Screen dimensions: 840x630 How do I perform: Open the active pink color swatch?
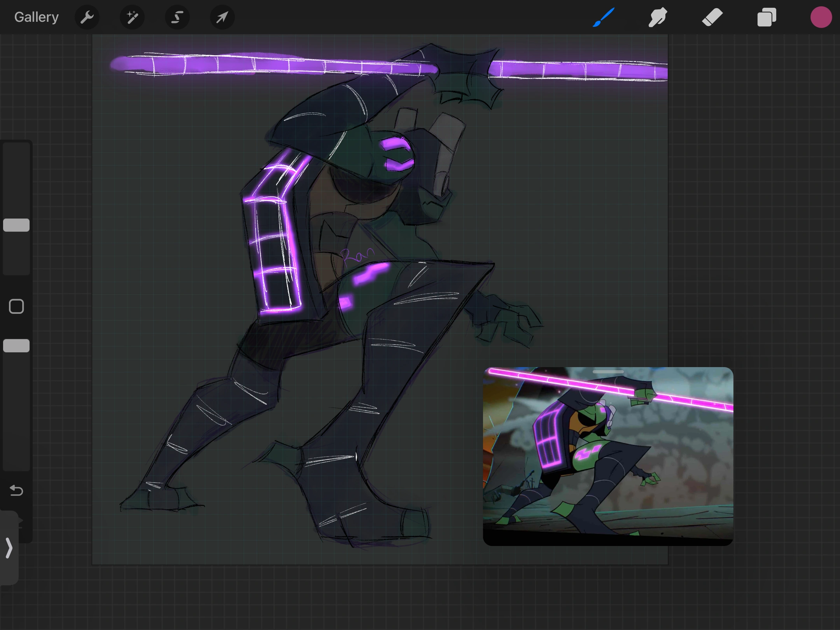821,17
